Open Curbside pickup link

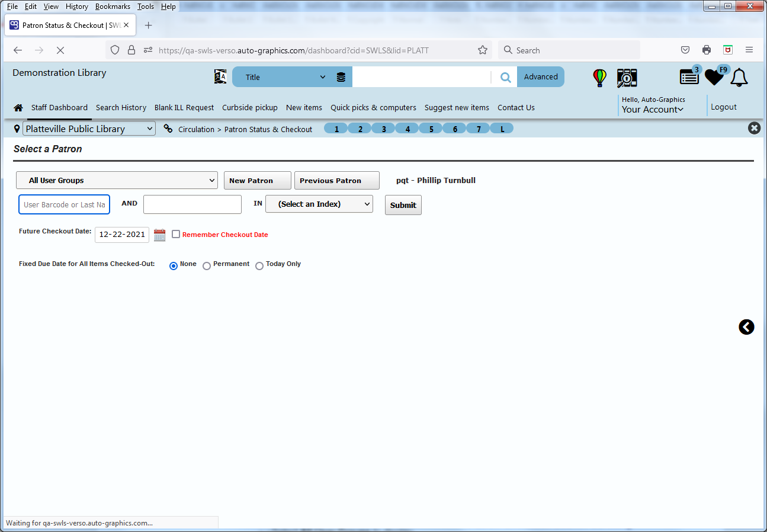(250, 108)
